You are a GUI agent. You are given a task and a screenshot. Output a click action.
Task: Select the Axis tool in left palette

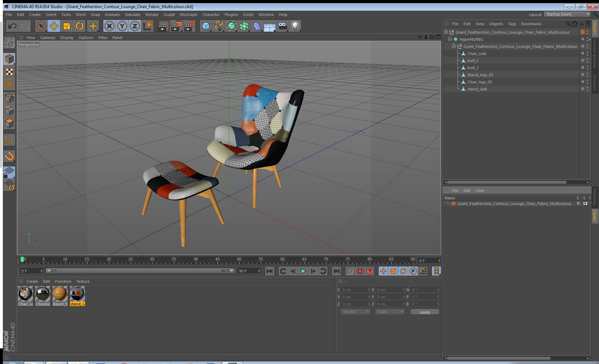[x=9, y=140]
